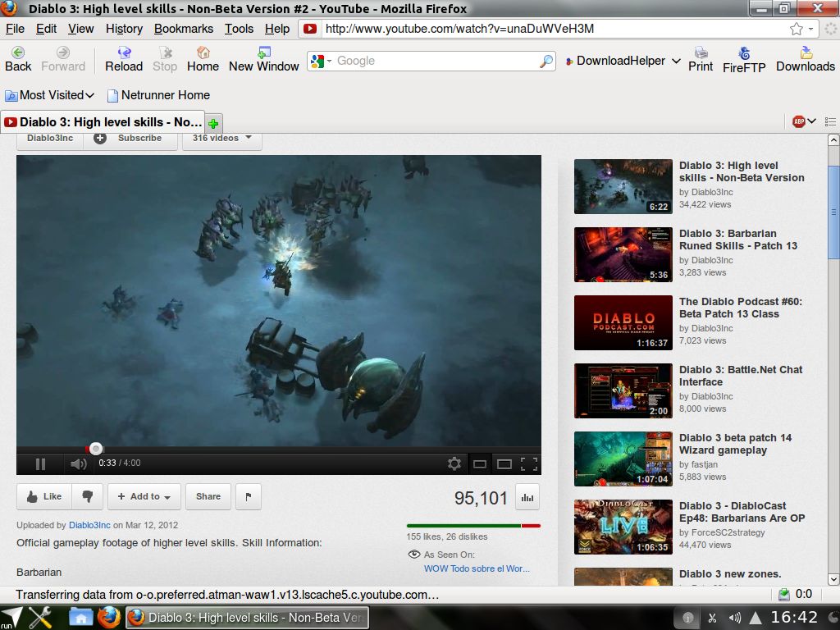840x630 pixels.
Task: Click the Back navigation button
Action: 18,59
